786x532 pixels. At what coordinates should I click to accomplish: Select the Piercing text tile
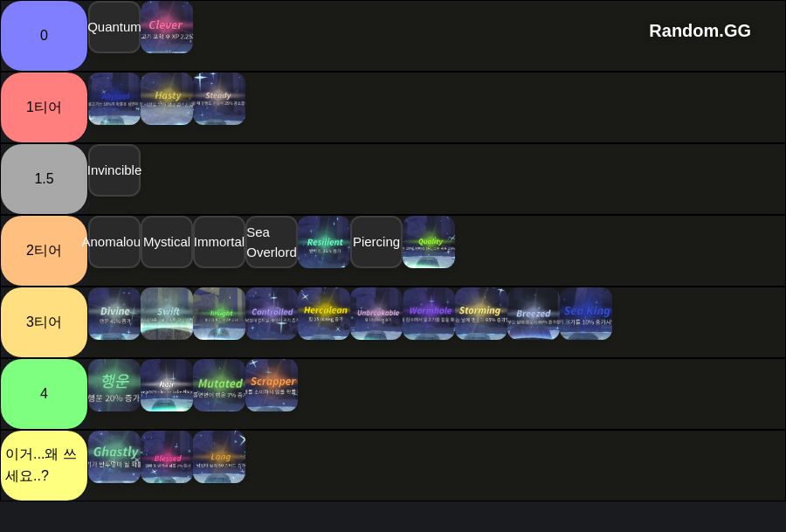tap(376, 242)
